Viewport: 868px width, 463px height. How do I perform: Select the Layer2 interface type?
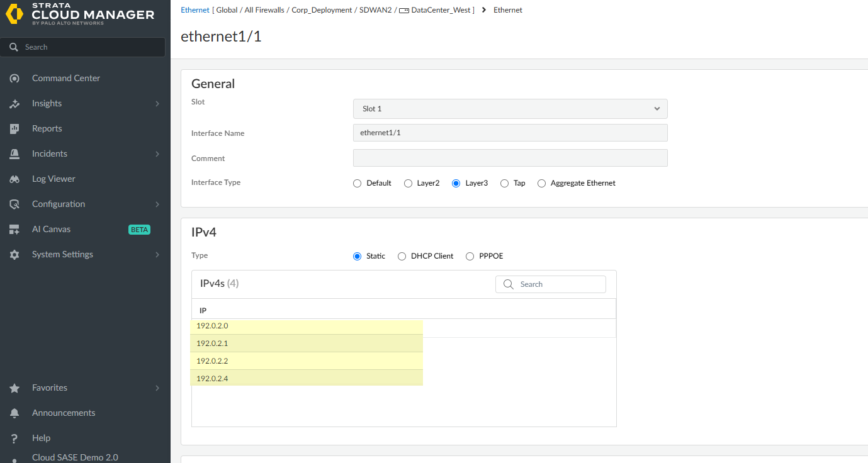[x=409, y=184]
